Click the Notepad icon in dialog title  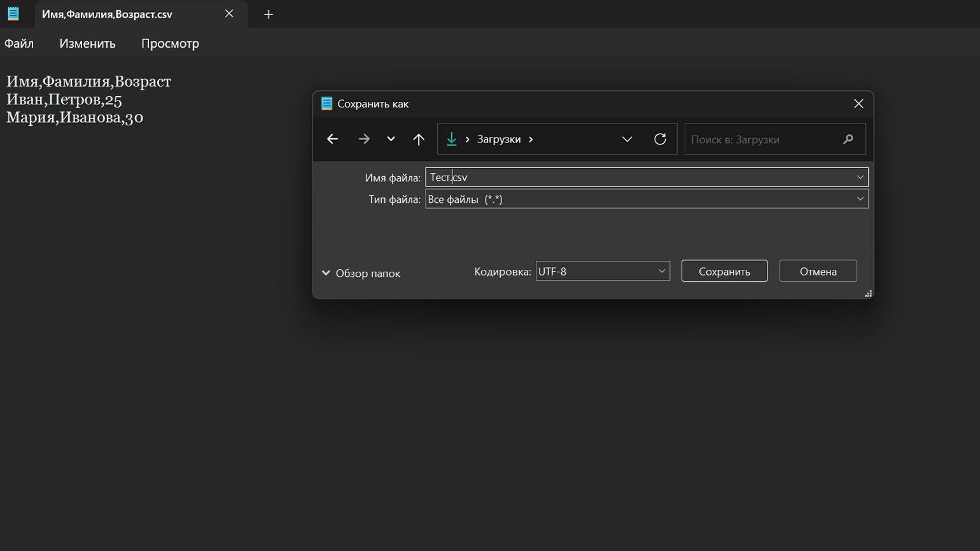tap(326, 104)
